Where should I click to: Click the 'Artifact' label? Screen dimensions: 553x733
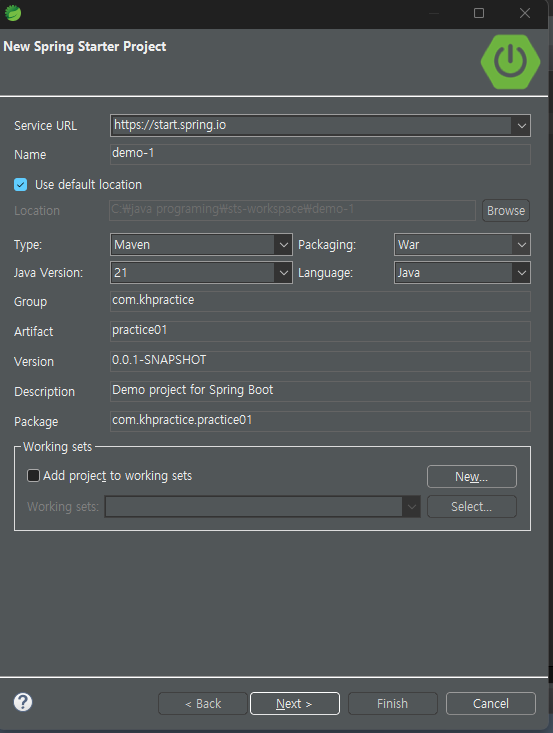pos(34,331)
